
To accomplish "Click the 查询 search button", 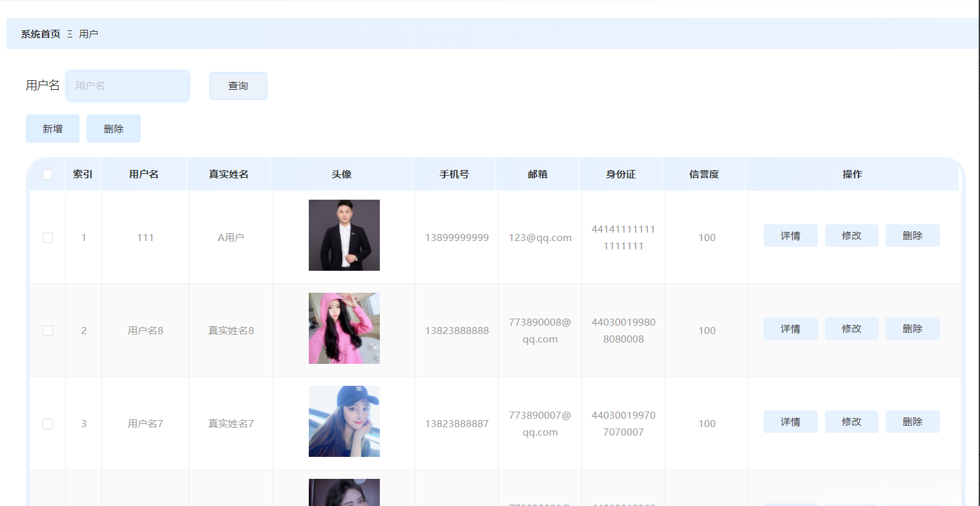I will 238,85.
